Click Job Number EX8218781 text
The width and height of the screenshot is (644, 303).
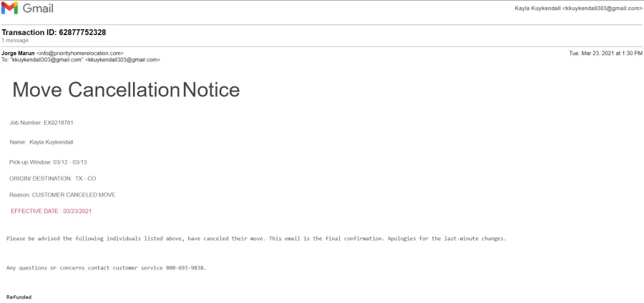42,123
